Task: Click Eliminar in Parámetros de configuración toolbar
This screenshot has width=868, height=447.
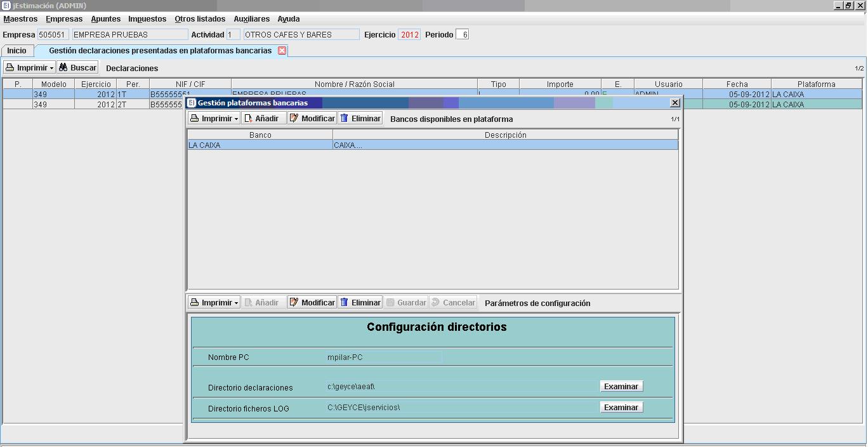Action: pyautogui.click(x=360, y=303)
